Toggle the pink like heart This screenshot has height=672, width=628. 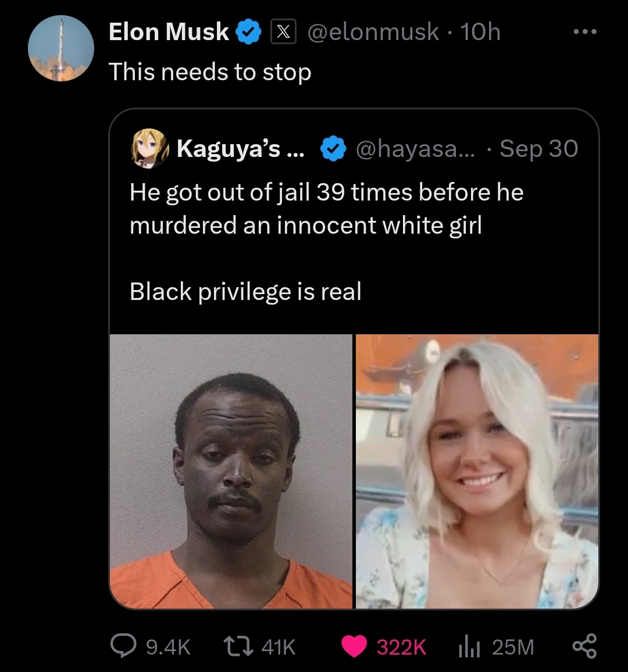tap(354, 646)
